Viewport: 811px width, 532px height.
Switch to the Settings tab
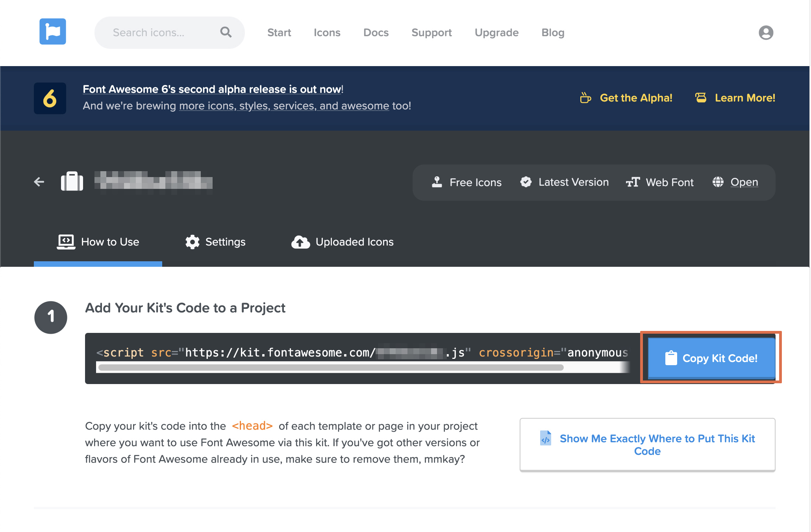tap(215, 242)
